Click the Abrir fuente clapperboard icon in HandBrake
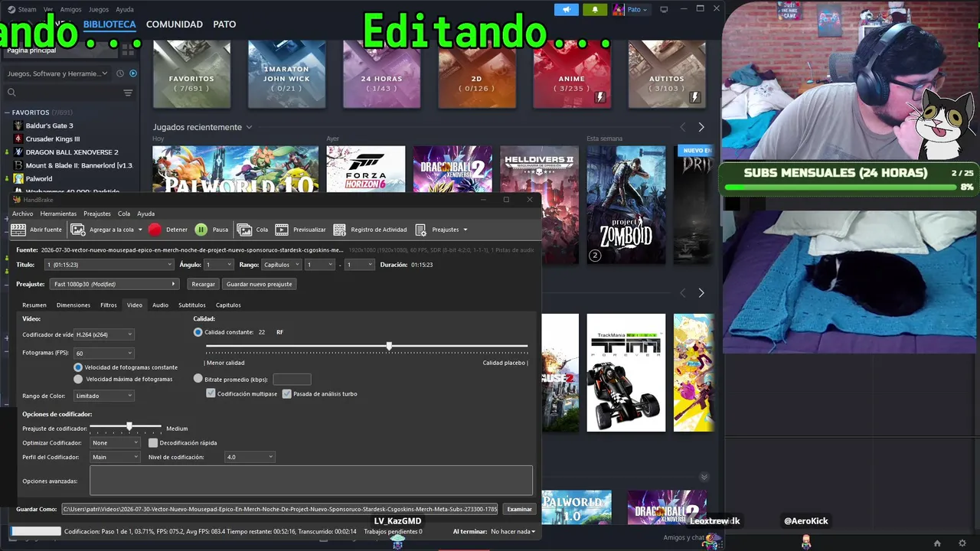This screenshot has width=980, height=551. tap(18, 230)
